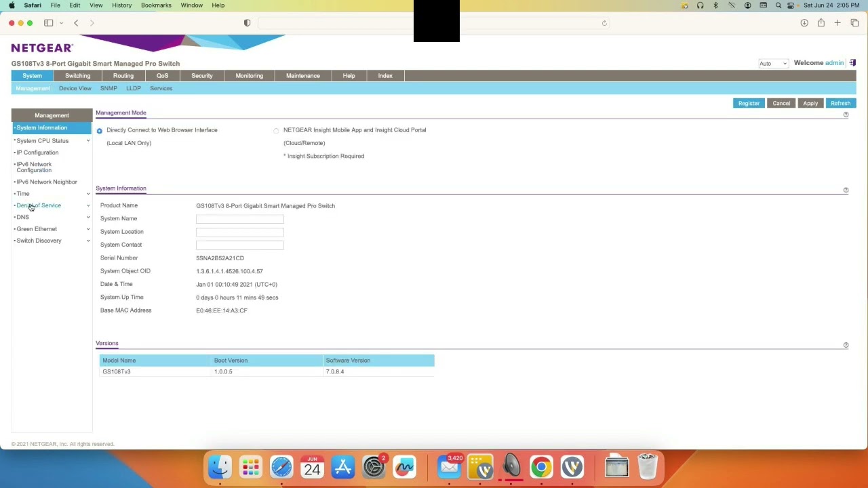Open Google Chrome from the Dock
This screenshot has height=488, width=868.
541,467
